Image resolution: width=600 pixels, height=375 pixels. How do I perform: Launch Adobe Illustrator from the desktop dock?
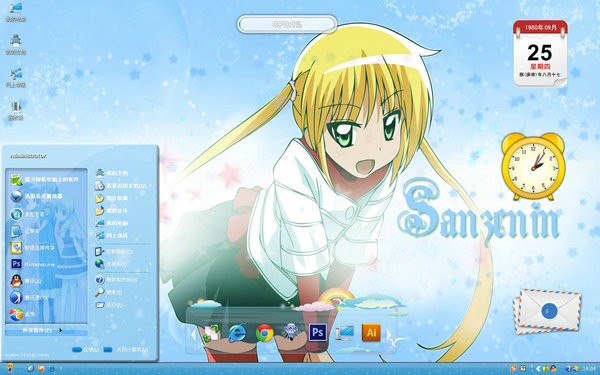(x=371, y=333)
